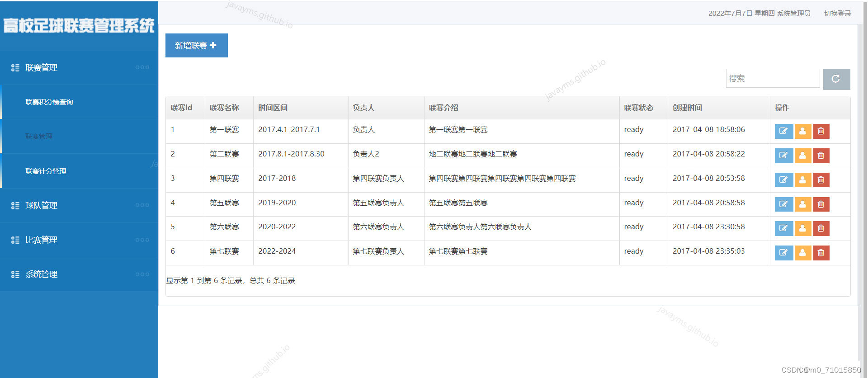The height and width of the screenshot is (378, 868).
Task: Click user icon for 第一联赛 row
Action: [x=802, y=131]
